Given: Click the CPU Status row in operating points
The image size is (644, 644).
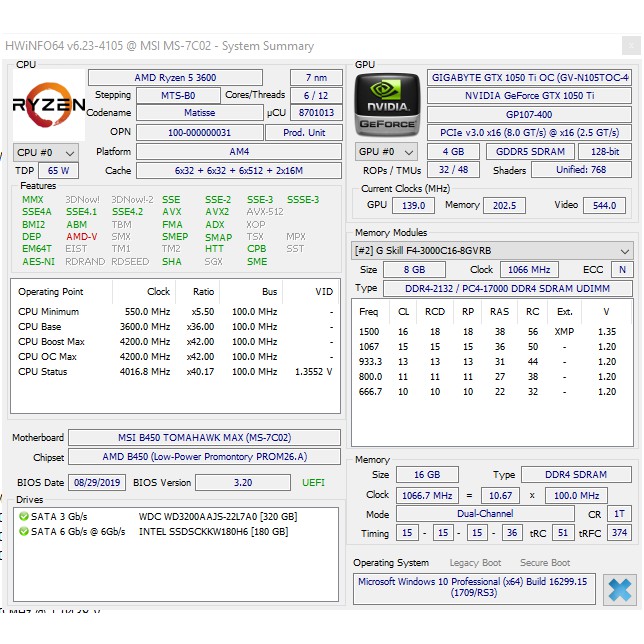Looking at the screenshot, I should [x=175, y=372].
